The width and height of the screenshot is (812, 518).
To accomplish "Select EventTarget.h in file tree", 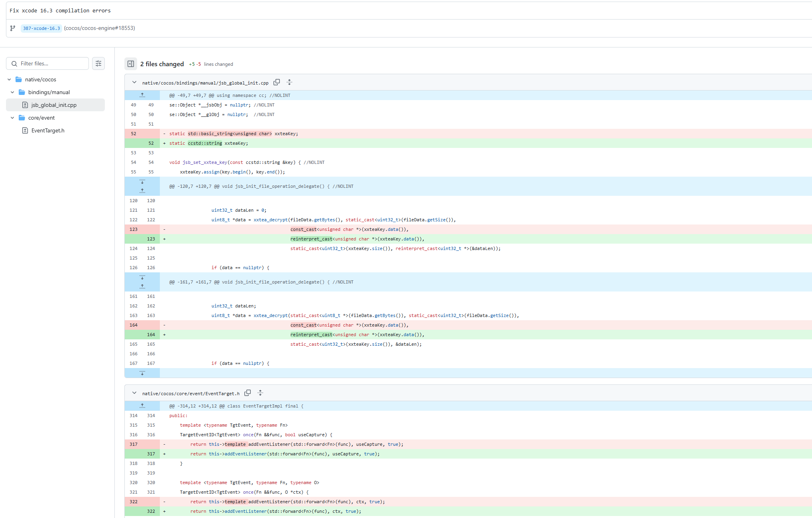I will point(48,130).
